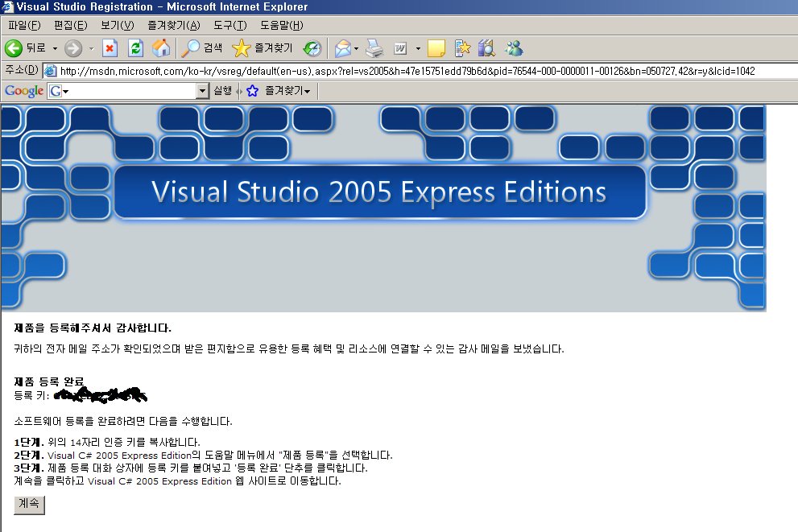
Task: Open the 즐겨찾기(A) menu
Action: click(x=174, y=26)
